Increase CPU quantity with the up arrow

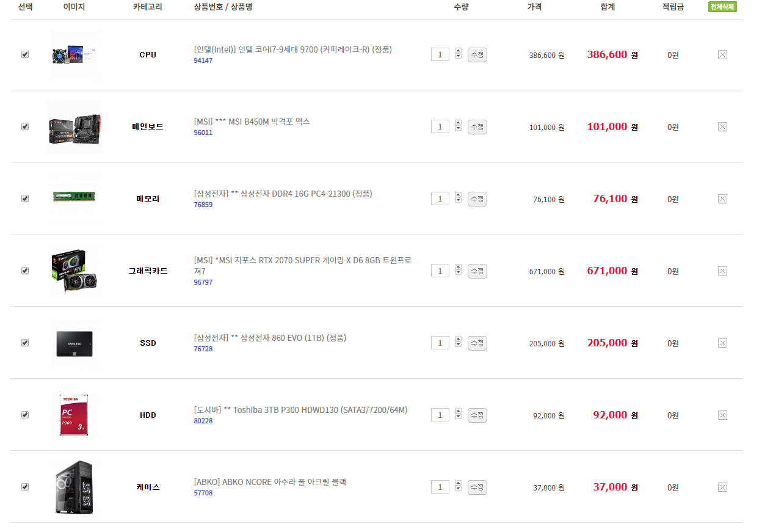[459, 51]
